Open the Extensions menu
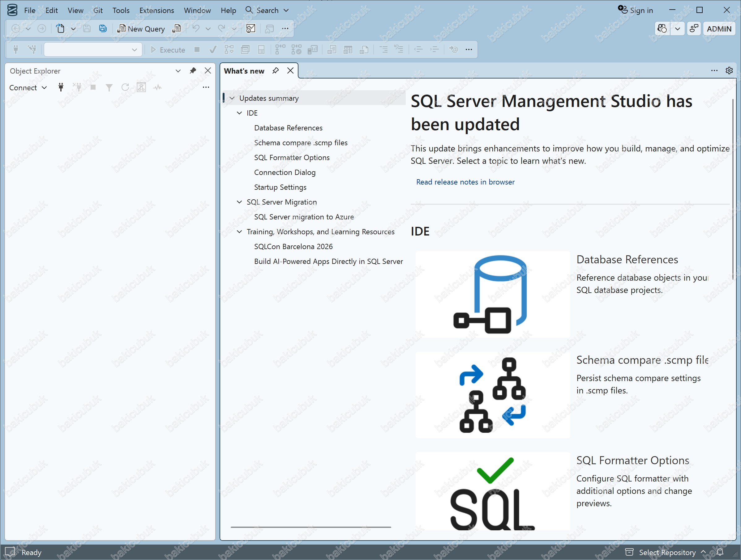The image size is (741, 560). (x=157, y=11)
